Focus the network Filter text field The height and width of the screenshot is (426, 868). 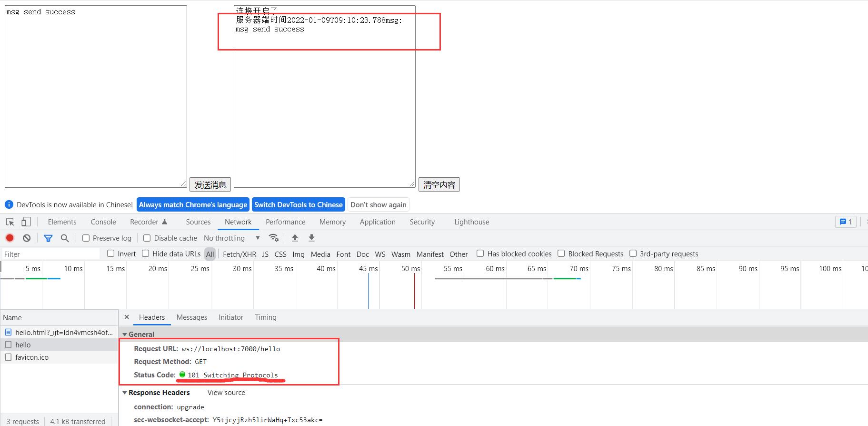pos(51,254)
